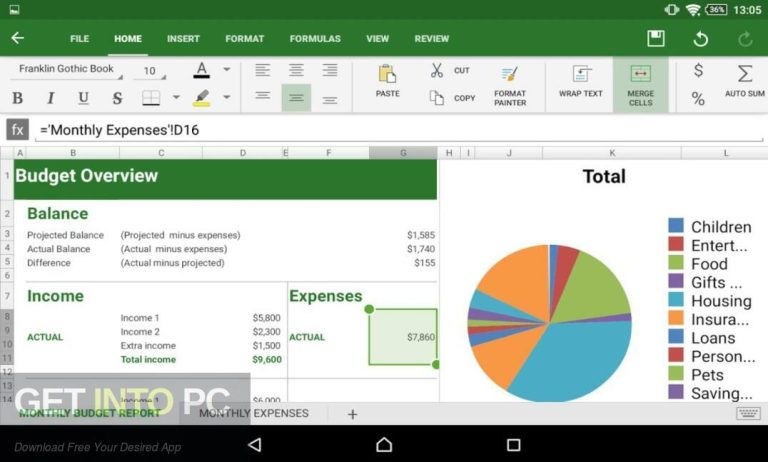The width and height of the screenshot is (768, 462).
Task: Open the fx function button
Action: pyautogui.click(x=18, y=130)
